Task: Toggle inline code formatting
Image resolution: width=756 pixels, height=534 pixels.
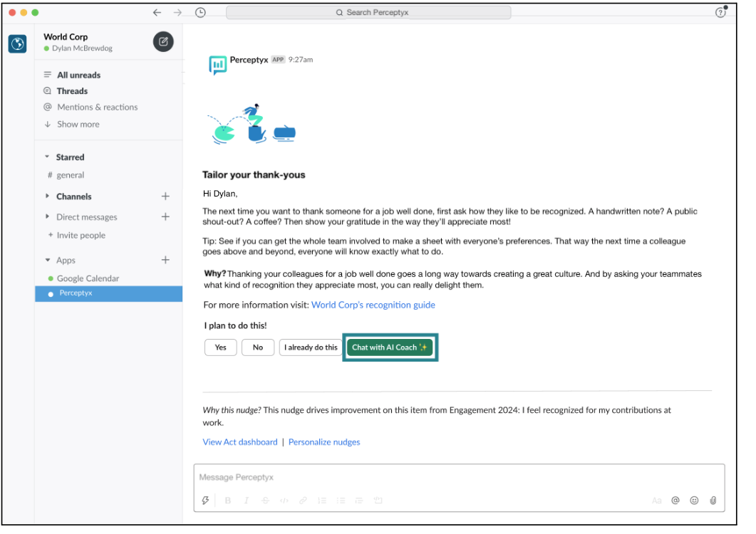Action: coord(284,501)
